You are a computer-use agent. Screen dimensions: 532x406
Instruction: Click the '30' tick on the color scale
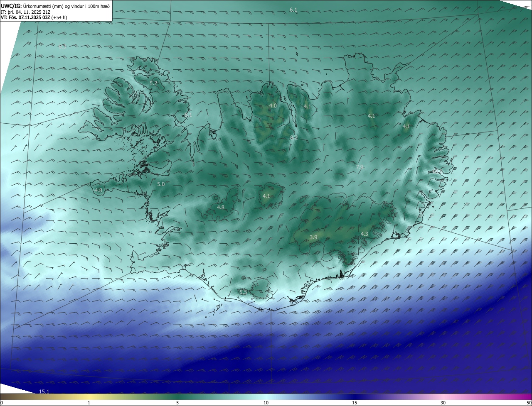[x=443, y=403]
